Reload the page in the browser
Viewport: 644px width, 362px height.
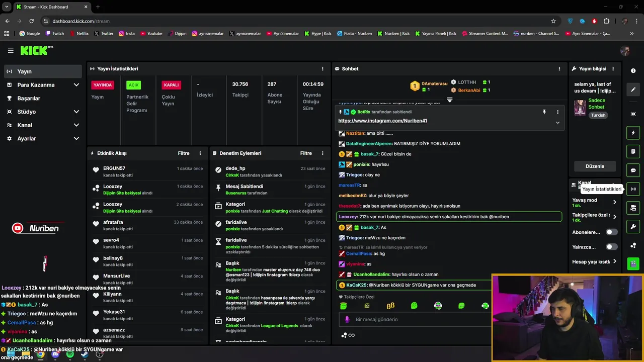point(31,21)
